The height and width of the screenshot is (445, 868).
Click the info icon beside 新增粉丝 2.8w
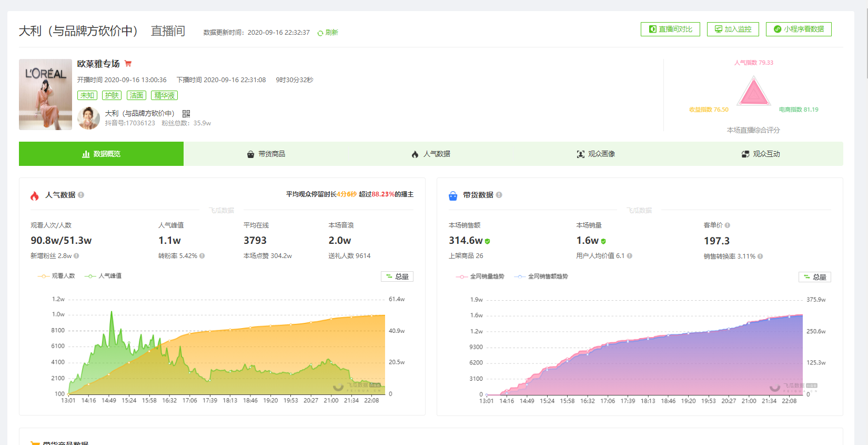coord(76,256)
